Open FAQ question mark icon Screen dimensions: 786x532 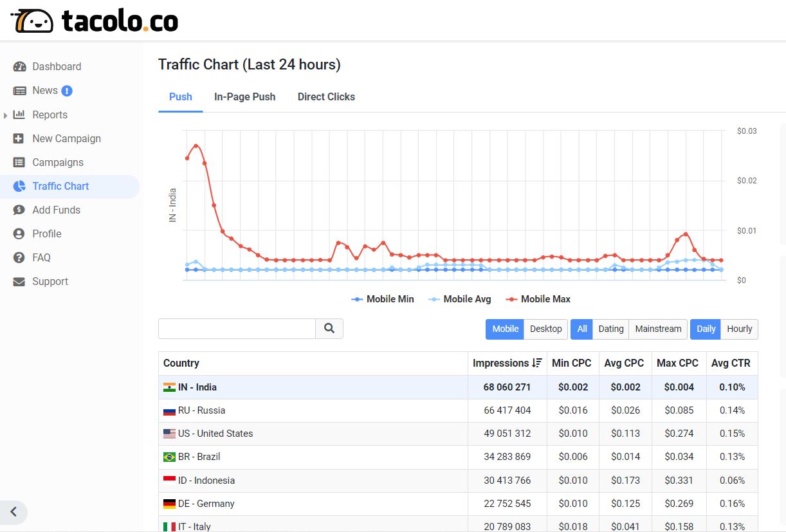pyautogui.click(x=19, y=257)
